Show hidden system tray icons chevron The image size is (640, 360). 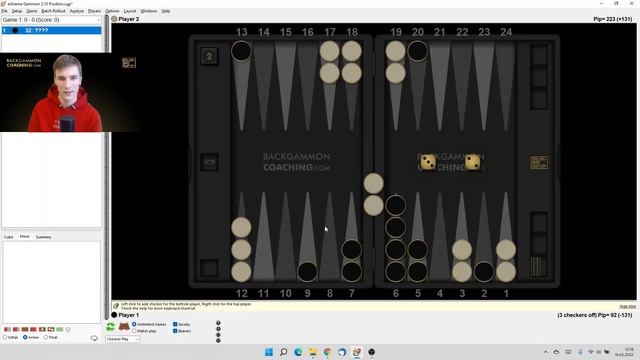(x=545, y=352)
